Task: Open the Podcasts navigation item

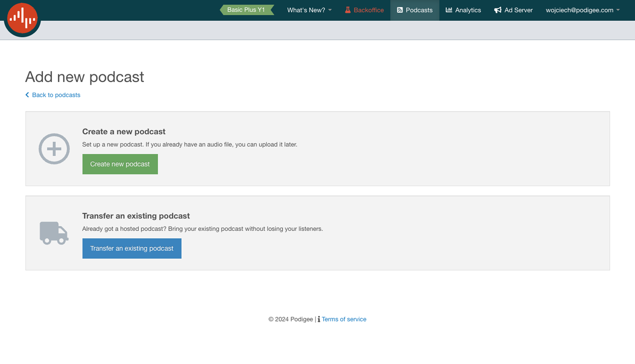Action: tap(415, 10)
